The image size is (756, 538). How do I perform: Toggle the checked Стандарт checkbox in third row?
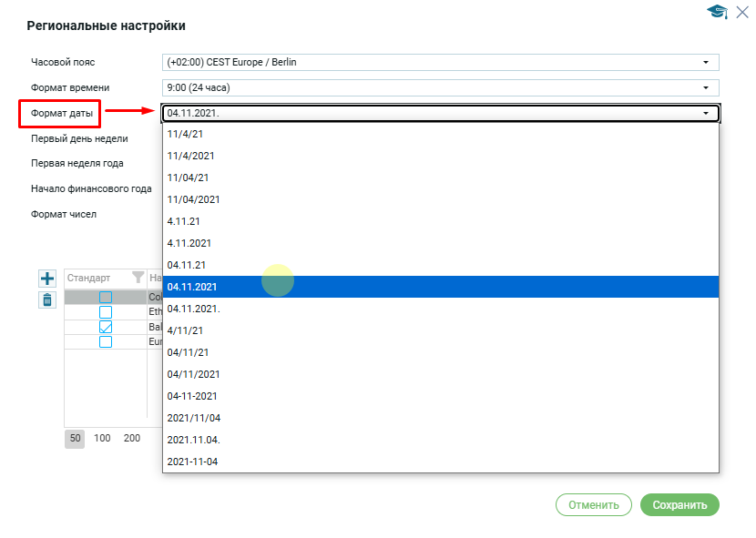[106, 327]
